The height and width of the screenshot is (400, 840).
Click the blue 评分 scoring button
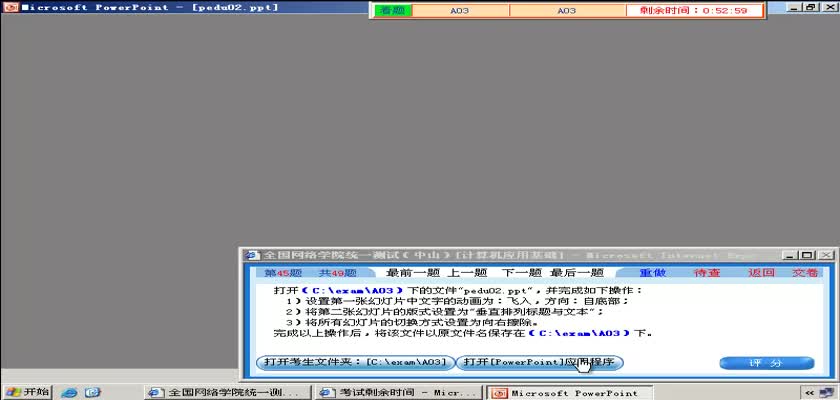click(x=767, y=363)
